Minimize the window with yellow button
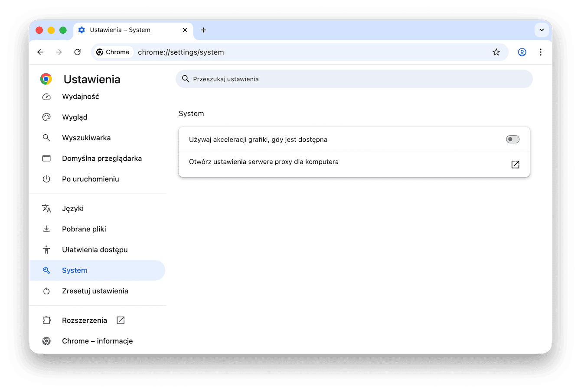 coord(51,30)
